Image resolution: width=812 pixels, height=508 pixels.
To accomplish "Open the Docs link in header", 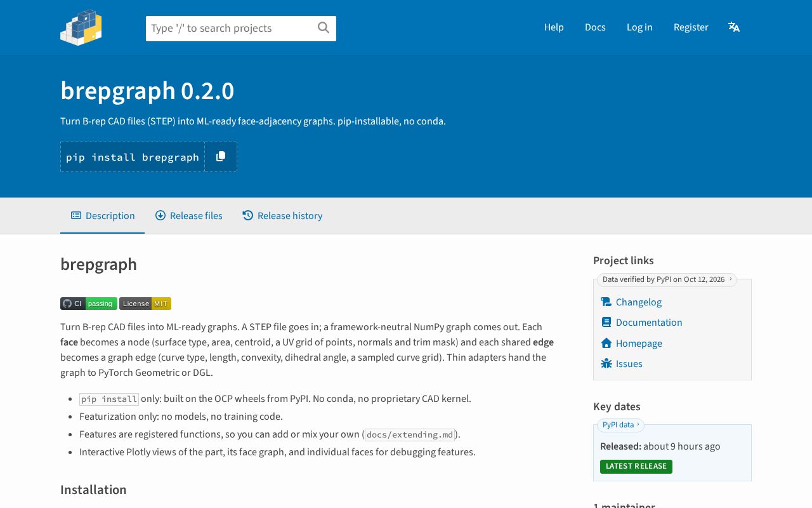I will click(595, 27).
